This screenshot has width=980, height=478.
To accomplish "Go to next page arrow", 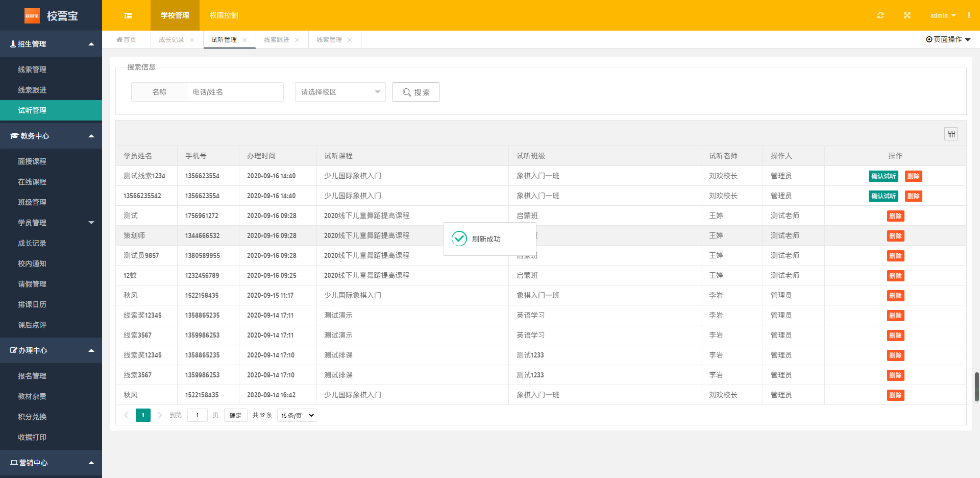I will (x=160, y=415).
